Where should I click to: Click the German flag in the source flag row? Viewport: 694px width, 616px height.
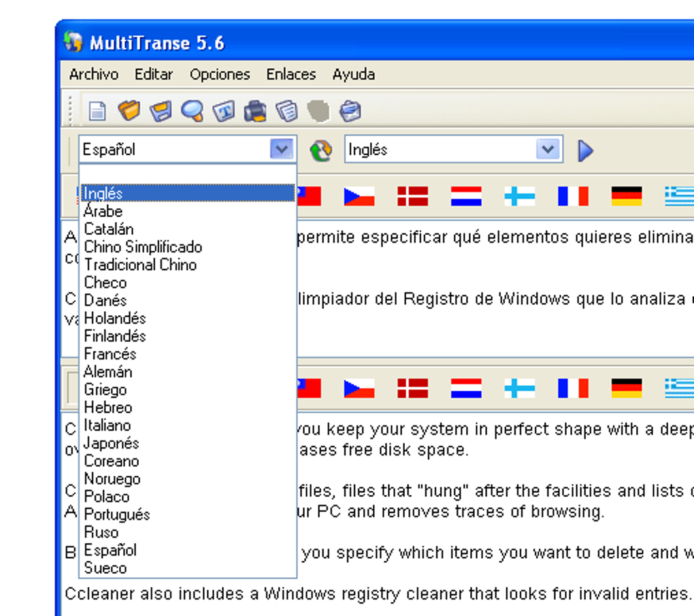click(627, 196)
